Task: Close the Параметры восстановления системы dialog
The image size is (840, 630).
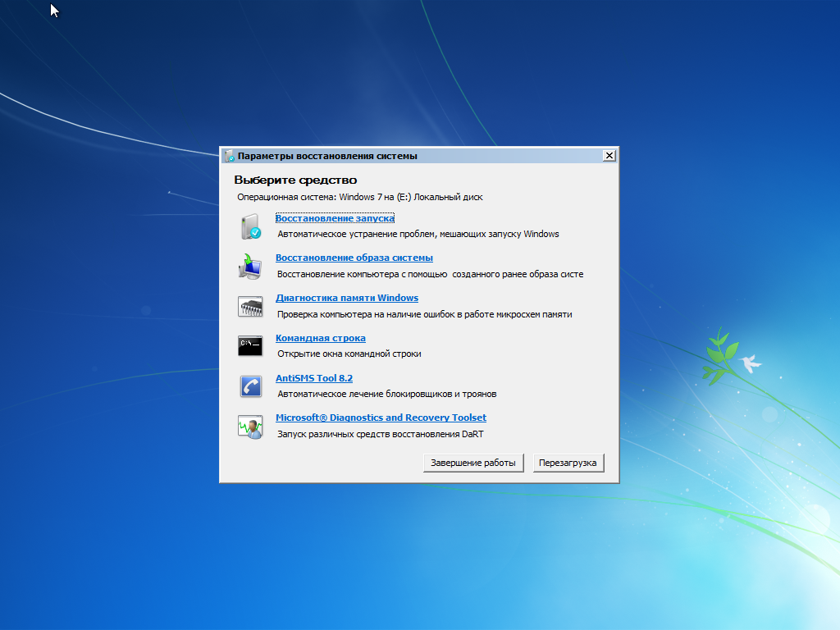Action: coord(609,155)
